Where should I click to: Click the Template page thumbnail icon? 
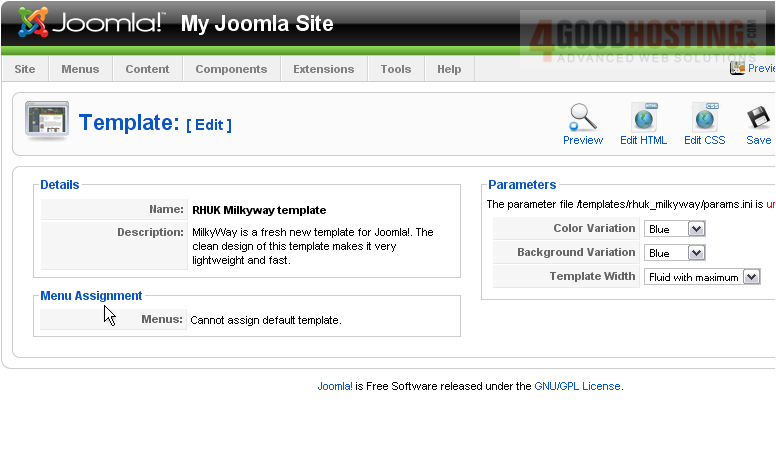tap(46, 122)
